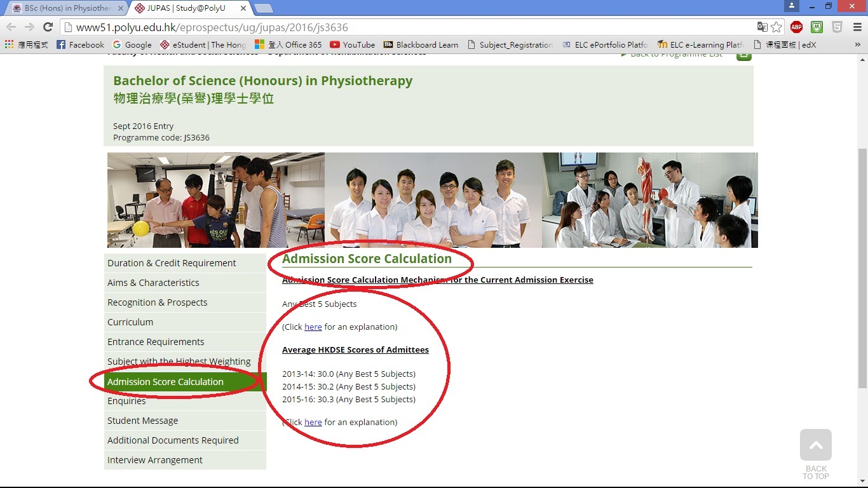Open the eStudent bookmark

[x=203, y=44]
